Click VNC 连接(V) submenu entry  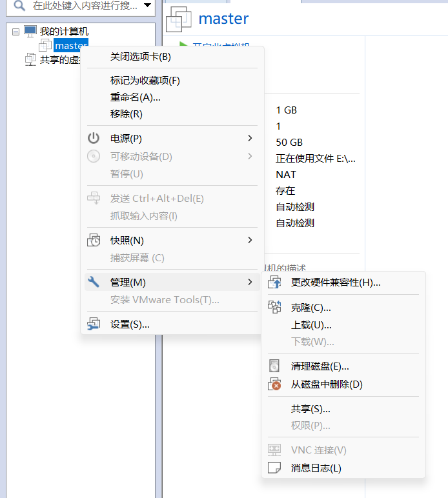click(x=343, y=450)
